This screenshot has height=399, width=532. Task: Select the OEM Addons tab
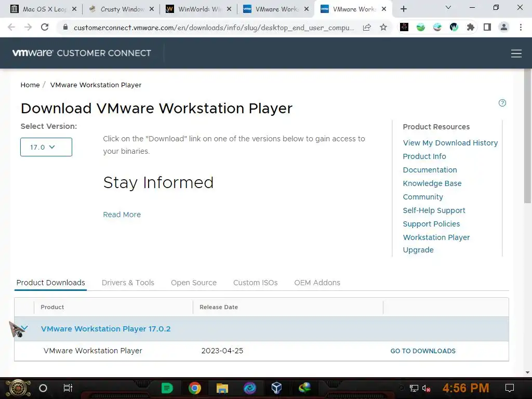tap(317, 283)
